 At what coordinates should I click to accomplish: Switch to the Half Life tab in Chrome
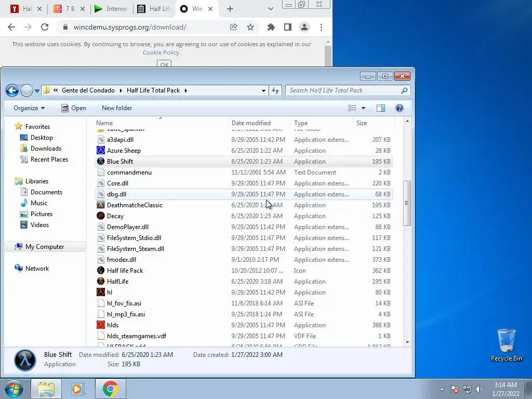coord(154,9)
